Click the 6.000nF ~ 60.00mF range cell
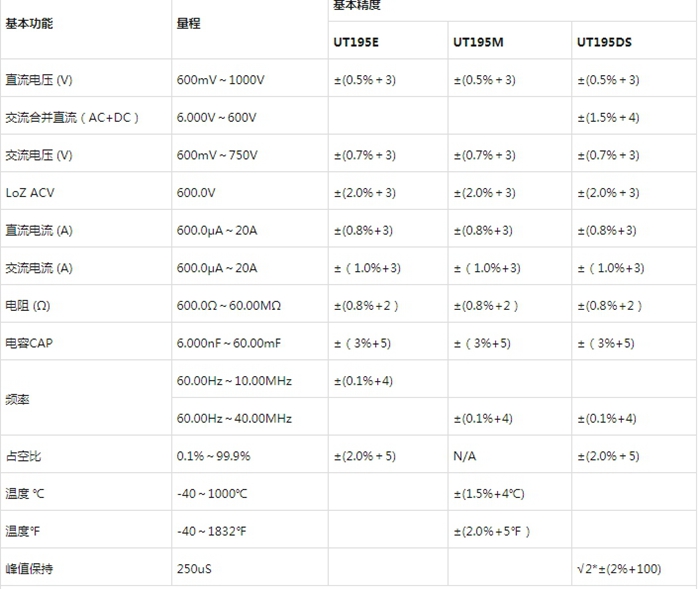700x589 pixels. click(x=229, y=343)
